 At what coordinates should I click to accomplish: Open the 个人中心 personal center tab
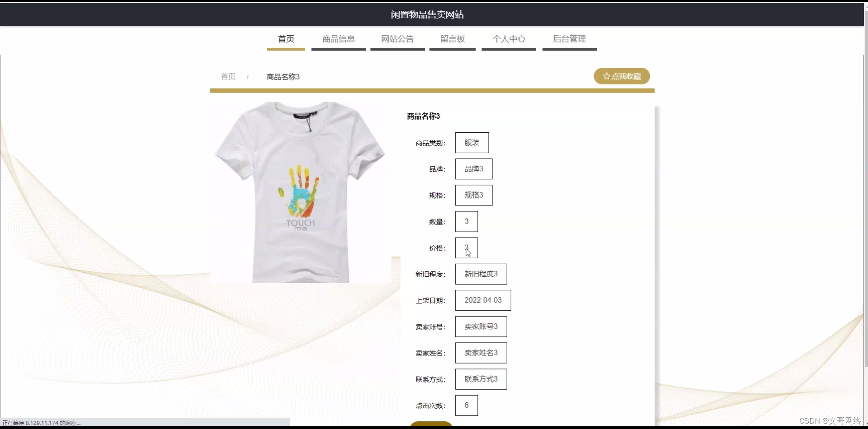click(509, 39)
